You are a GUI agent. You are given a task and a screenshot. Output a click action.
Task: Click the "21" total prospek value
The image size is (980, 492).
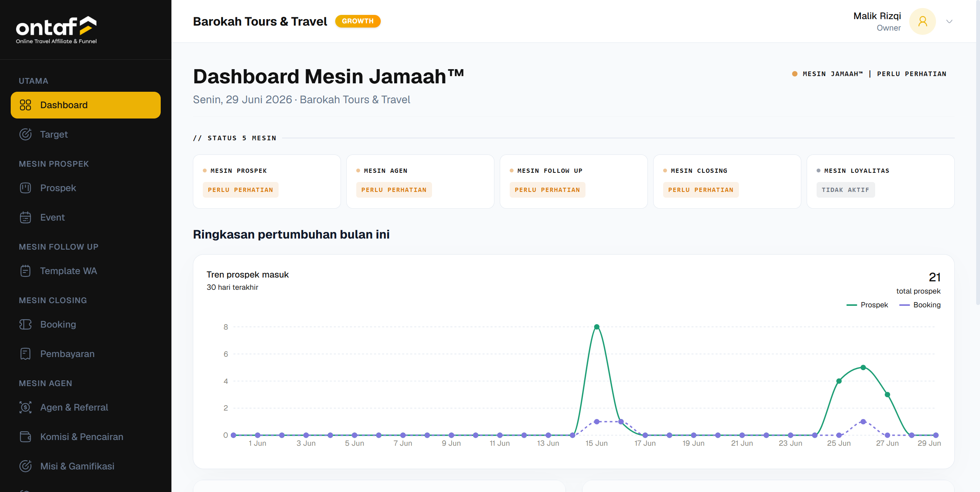(x=934, y=277)
